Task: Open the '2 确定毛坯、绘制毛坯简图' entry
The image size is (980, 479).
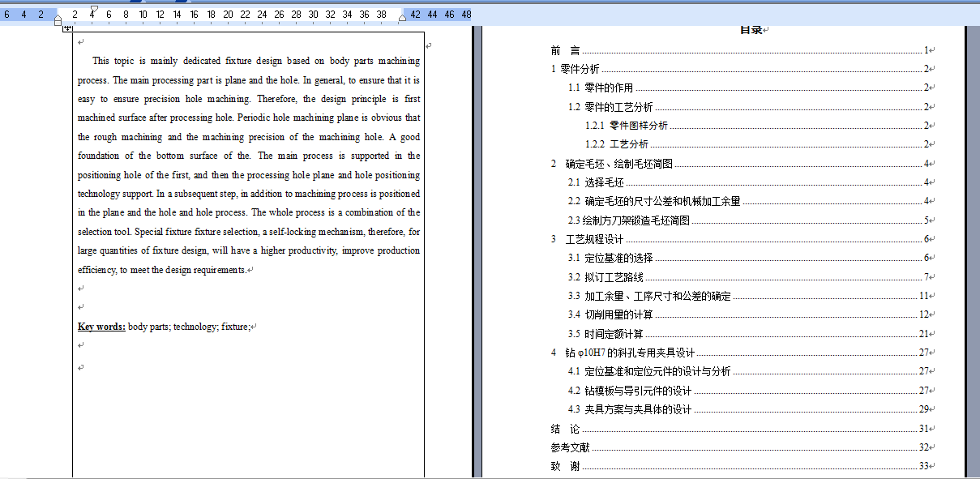Action: click(740, 164)
